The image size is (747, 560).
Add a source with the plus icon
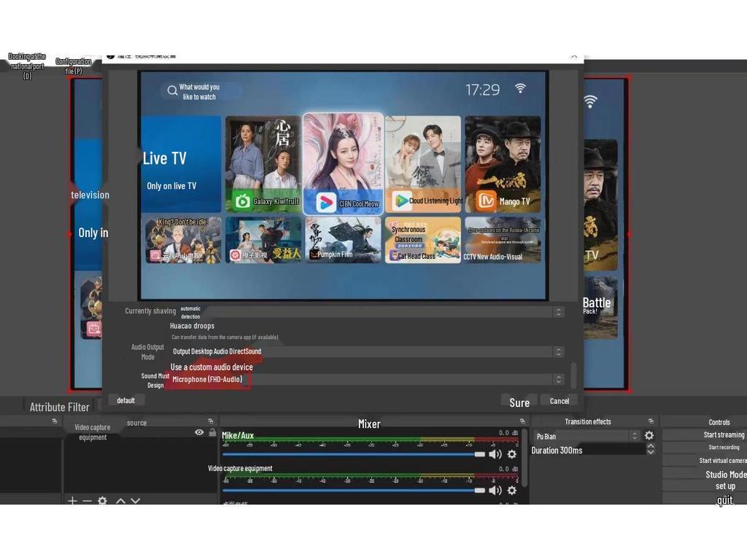click(72, 500)
